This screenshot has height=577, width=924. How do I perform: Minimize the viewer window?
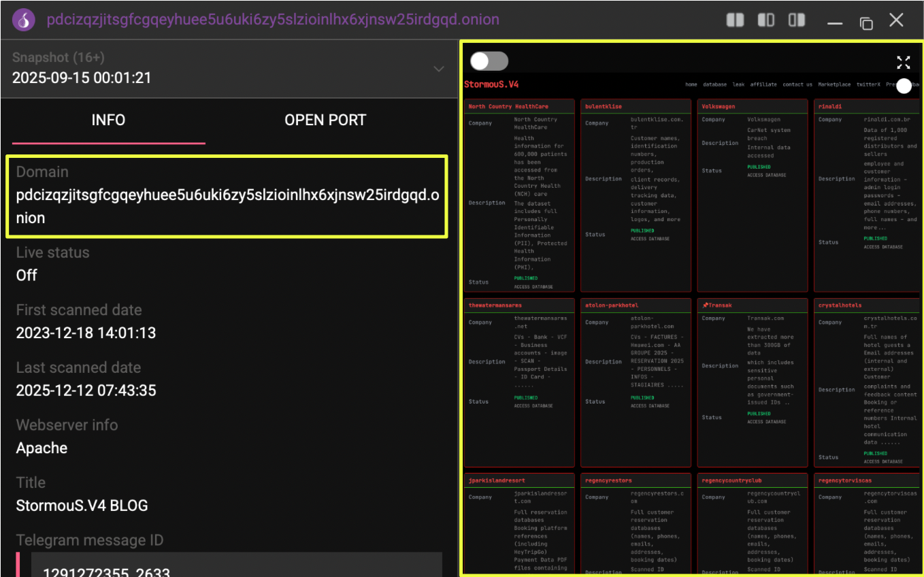(835, 22)
